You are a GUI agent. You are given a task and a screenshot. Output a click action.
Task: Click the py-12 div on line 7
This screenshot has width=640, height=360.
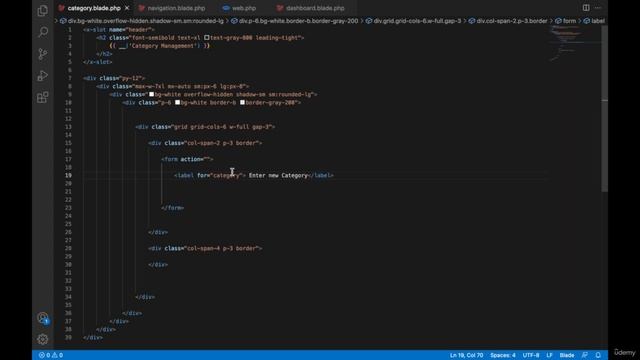[114, 78]
